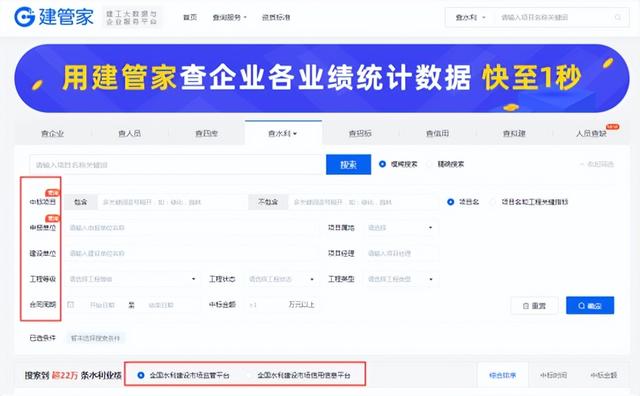Click the 开始日期 start date field
Viewport: 640px width, 396px height.
[x=102, y=305]
